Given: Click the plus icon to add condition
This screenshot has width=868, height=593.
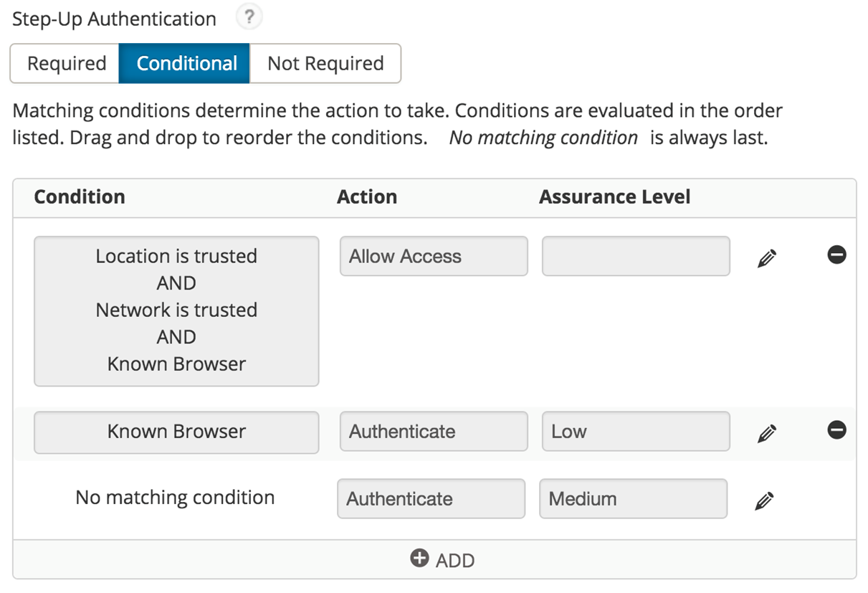Looking at the screenshot, I should point(419,558).
